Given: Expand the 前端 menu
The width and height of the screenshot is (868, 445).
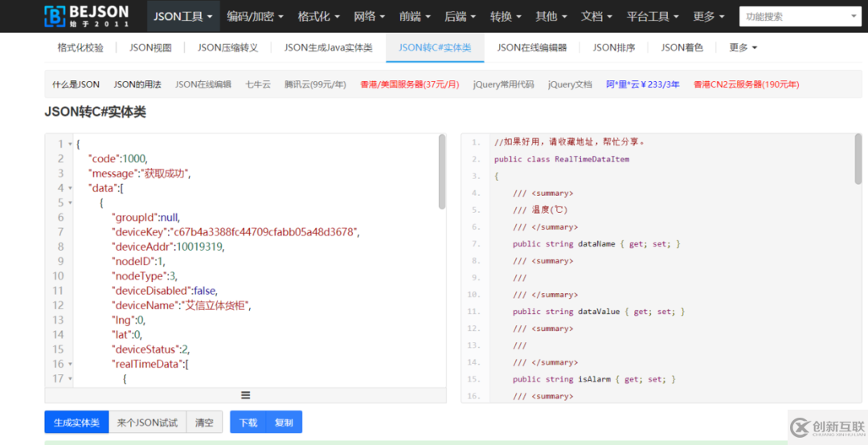Looking at the screenshot, I should (415, 16).
